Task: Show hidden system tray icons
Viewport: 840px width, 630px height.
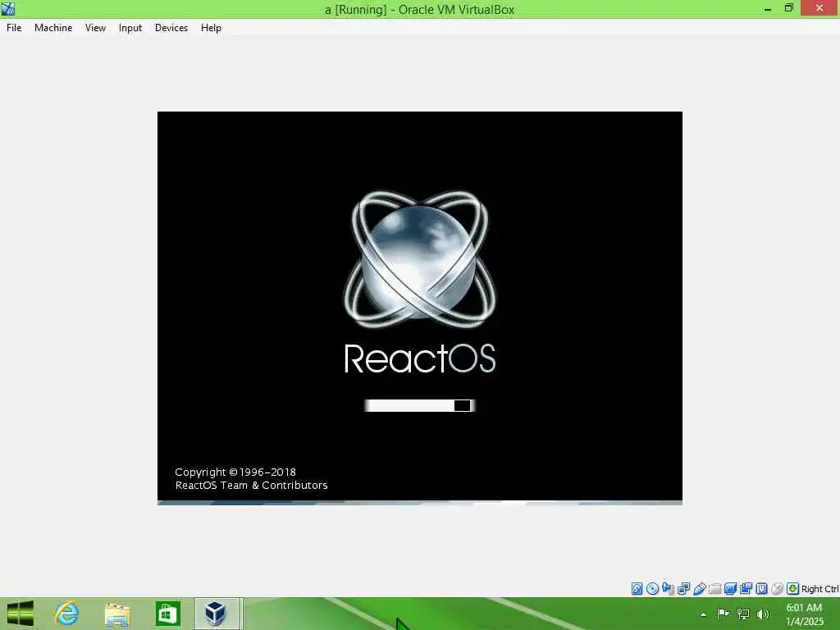Action: pyautogui.click(x=703, y=614)
